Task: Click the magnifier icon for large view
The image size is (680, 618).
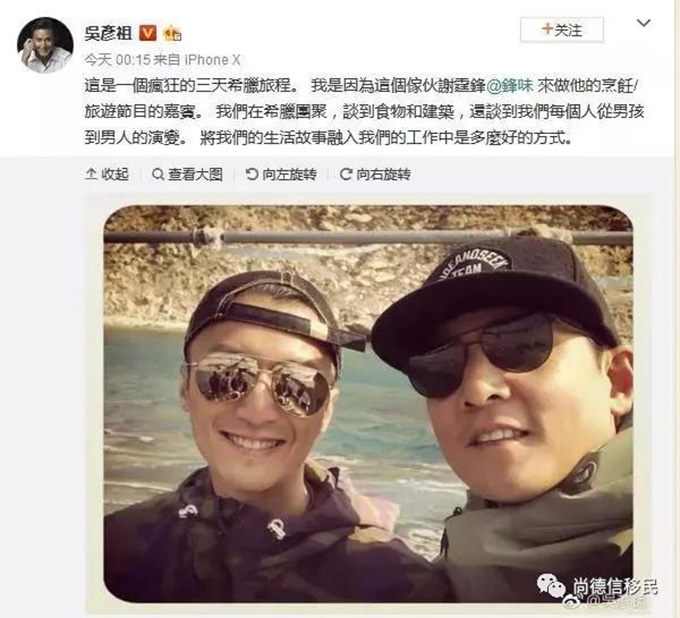Action: pyautogui.click(x=158, y=174)
